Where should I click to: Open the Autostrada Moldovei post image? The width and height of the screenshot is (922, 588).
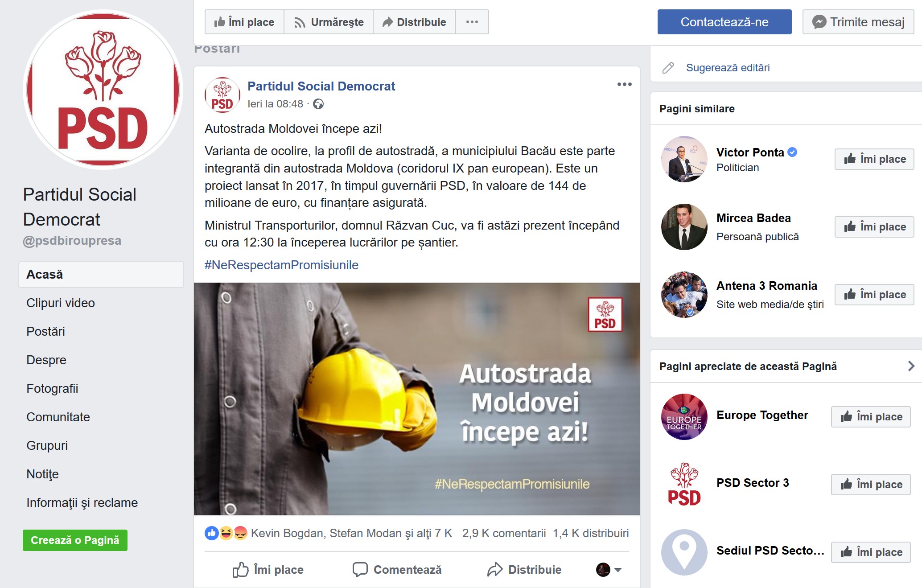click(417, 399)
